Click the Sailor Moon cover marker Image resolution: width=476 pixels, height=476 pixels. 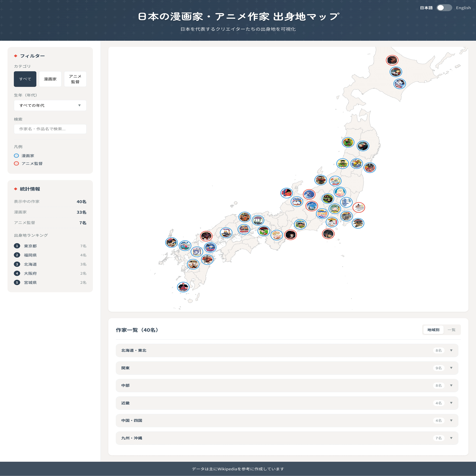[x=322, y=213]
